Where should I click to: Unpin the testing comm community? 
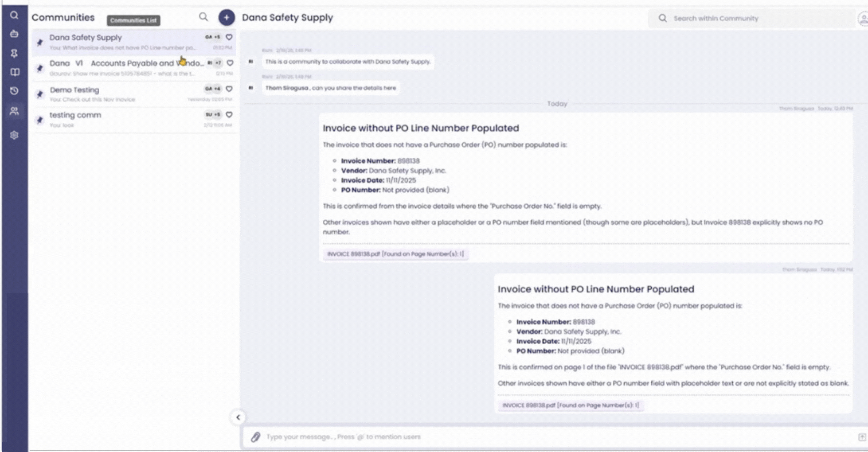(39, 120)
